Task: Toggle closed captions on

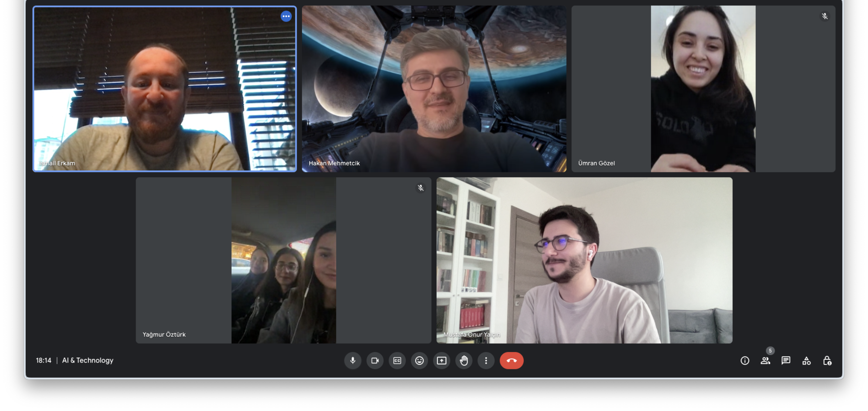Action: click(397, 360)
